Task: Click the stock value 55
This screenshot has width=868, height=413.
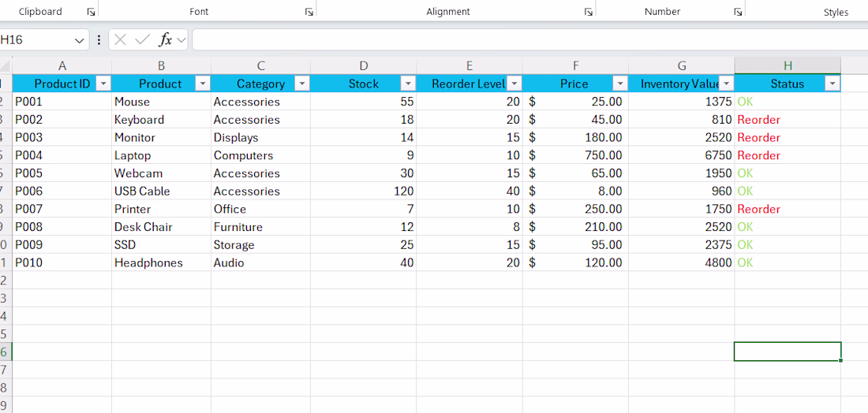Action: point(363,102)
